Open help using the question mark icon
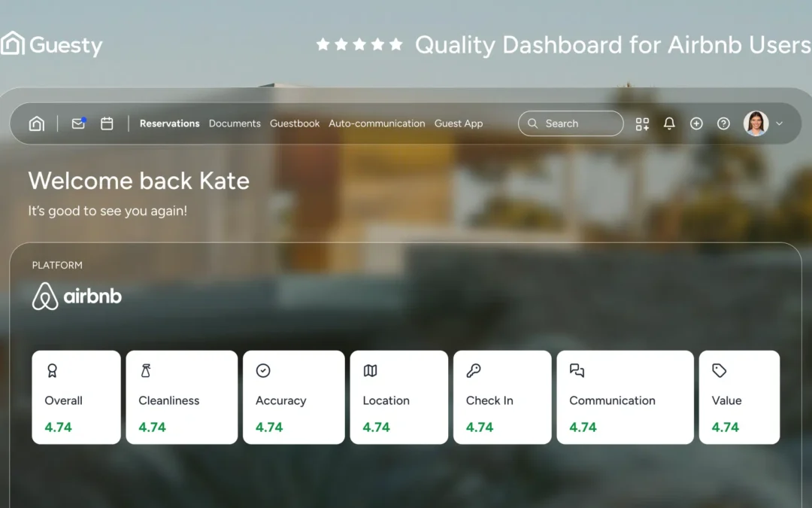The height and width of the screenshot is (508, 812). point(723,123)
